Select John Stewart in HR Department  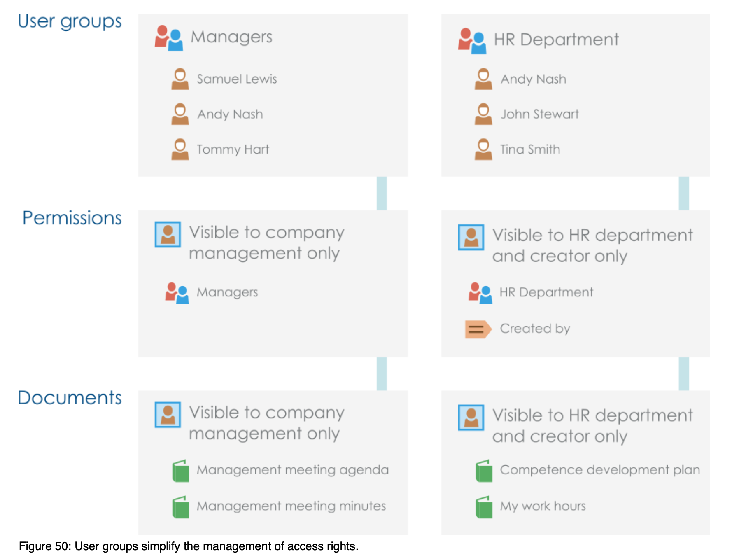coord(539,114)
